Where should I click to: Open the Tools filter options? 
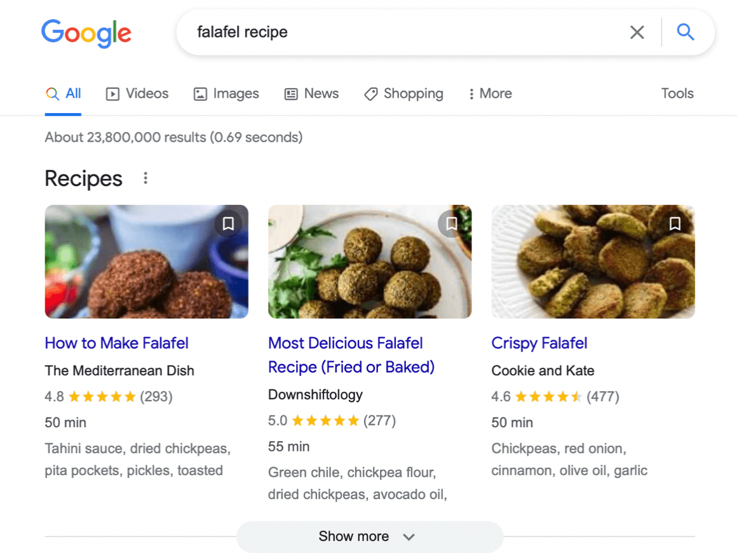click(677, 94)
